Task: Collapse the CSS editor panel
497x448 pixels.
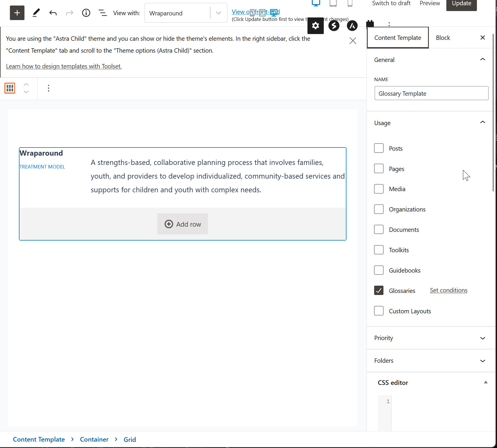Action: click(x=486, y=382)
